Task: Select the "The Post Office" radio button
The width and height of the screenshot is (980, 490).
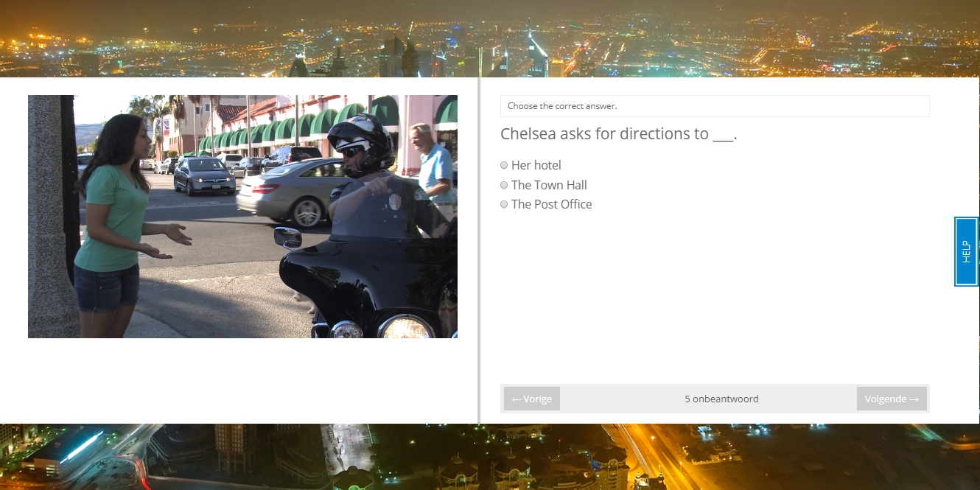Action: click(x=504, y=204)
